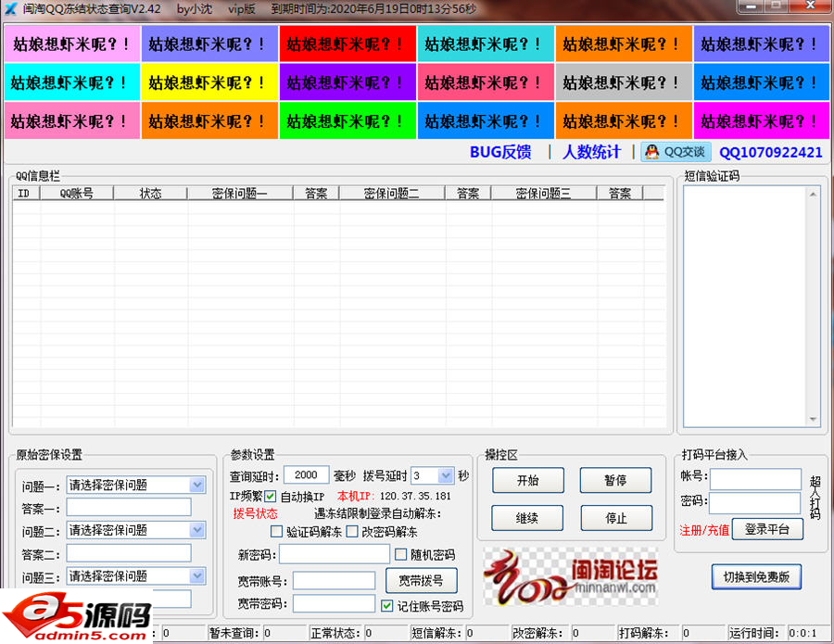
Task: Toggle the 记住账号密码 checkbox
Action: pos(387,606)
